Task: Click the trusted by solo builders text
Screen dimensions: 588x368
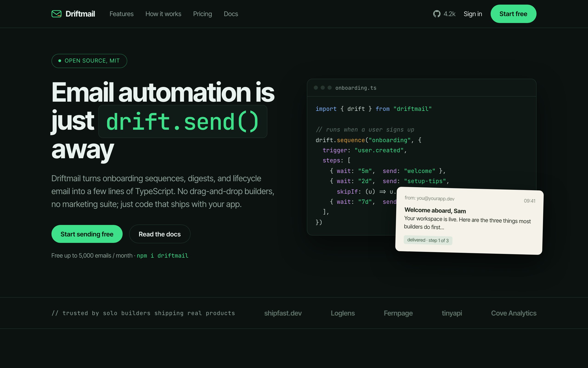Action: (x=143, y=313)
